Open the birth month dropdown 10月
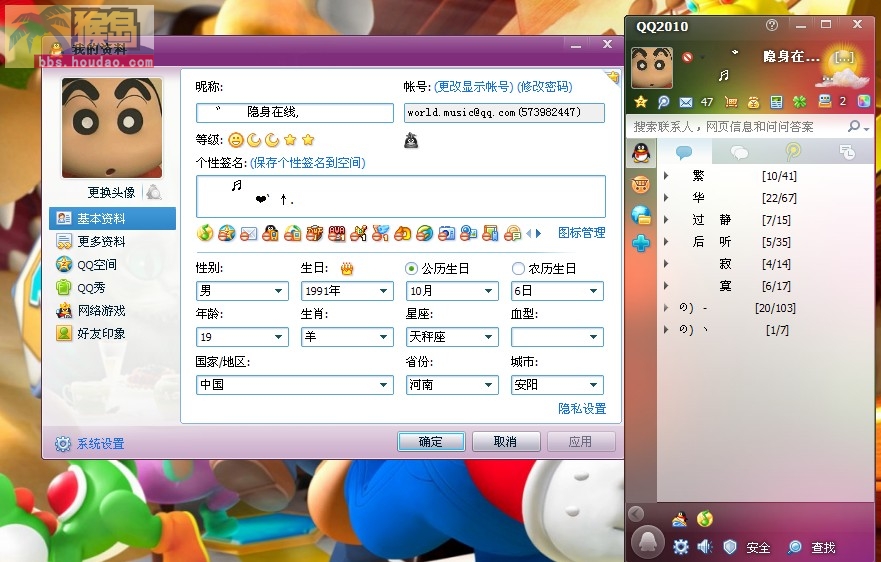The height and width of the screenshot is (562, 881). (452, 291)
